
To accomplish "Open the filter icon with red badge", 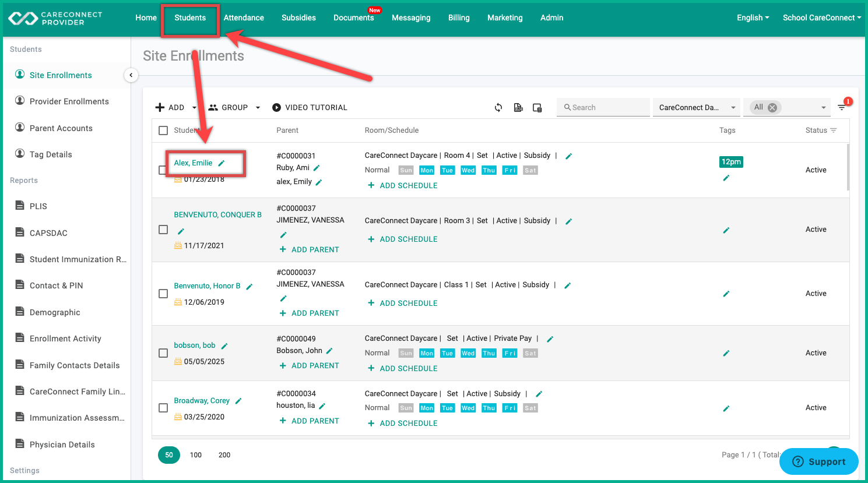I will coord(842,107).
